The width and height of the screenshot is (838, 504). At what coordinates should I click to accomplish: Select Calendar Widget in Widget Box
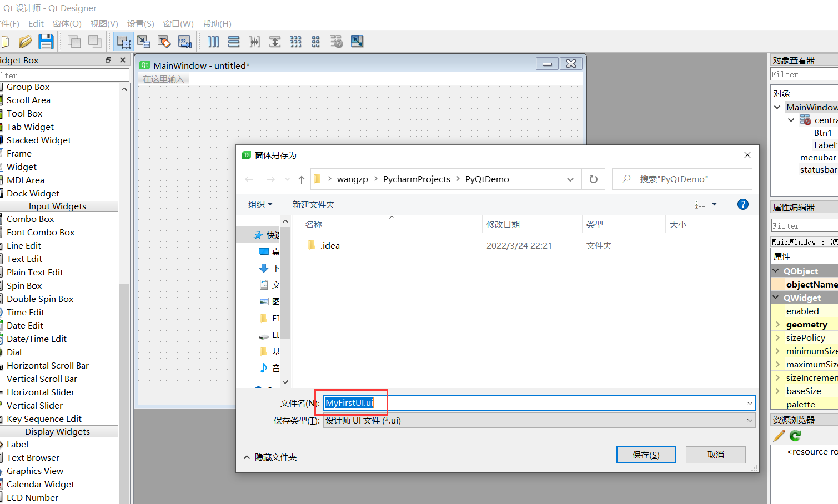click(x=41, y=484)
